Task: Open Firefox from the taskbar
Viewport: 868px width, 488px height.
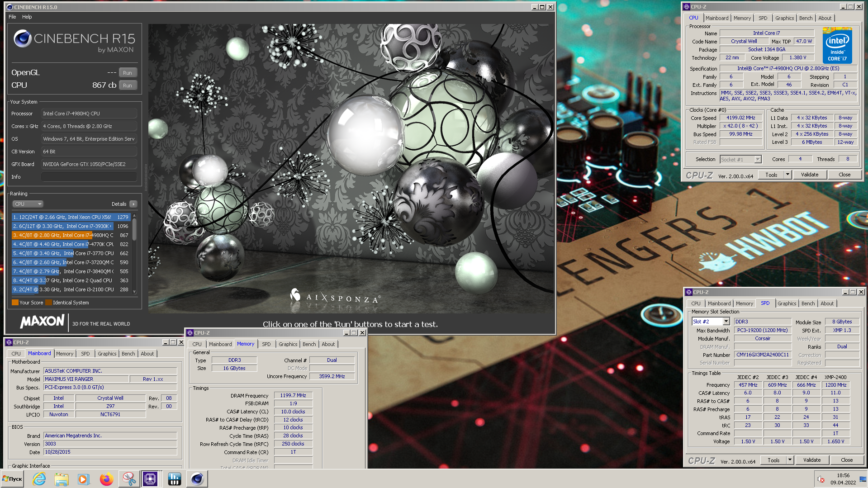Action: pos(106,479)
